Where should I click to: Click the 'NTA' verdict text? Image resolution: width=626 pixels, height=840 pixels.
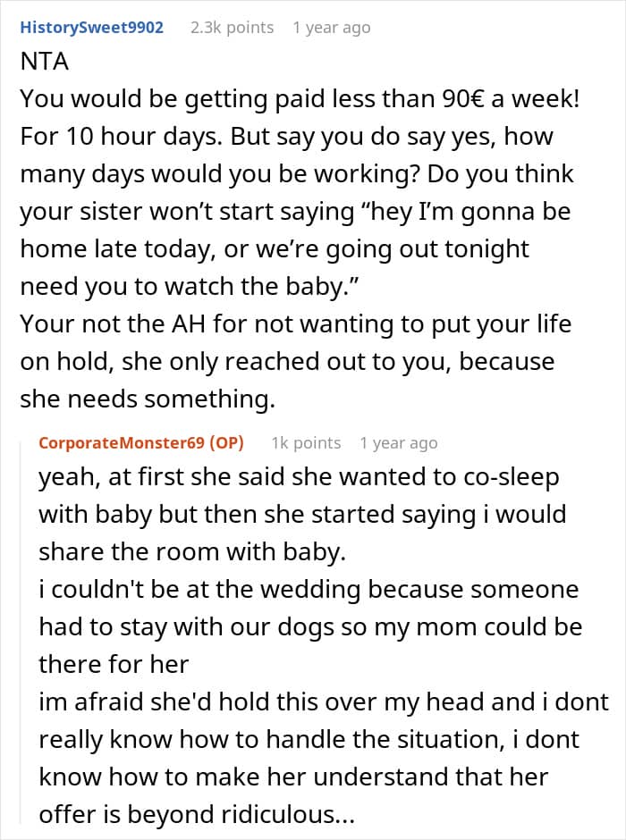coord(45,61)
